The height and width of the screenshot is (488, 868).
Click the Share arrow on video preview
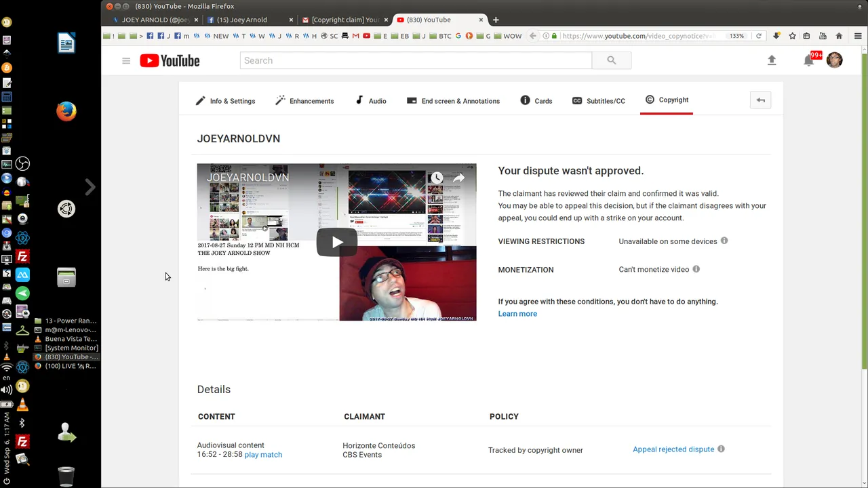459,178
